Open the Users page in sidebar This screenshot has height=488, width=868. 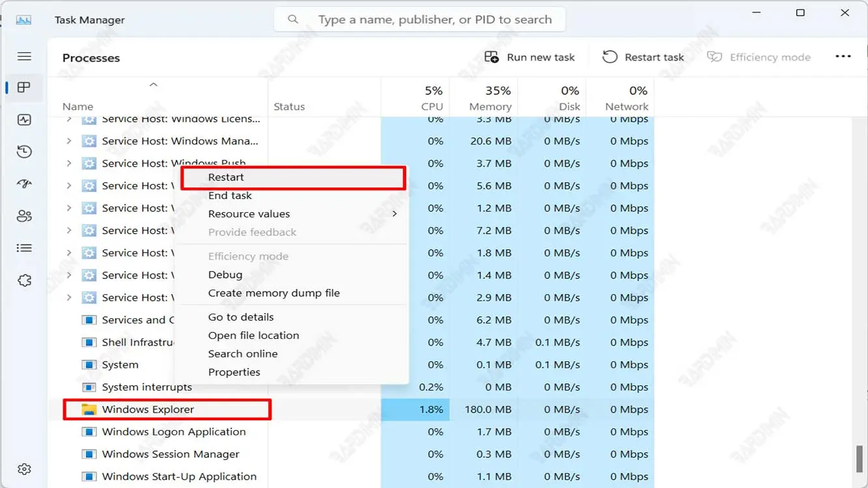coord(24,216)
